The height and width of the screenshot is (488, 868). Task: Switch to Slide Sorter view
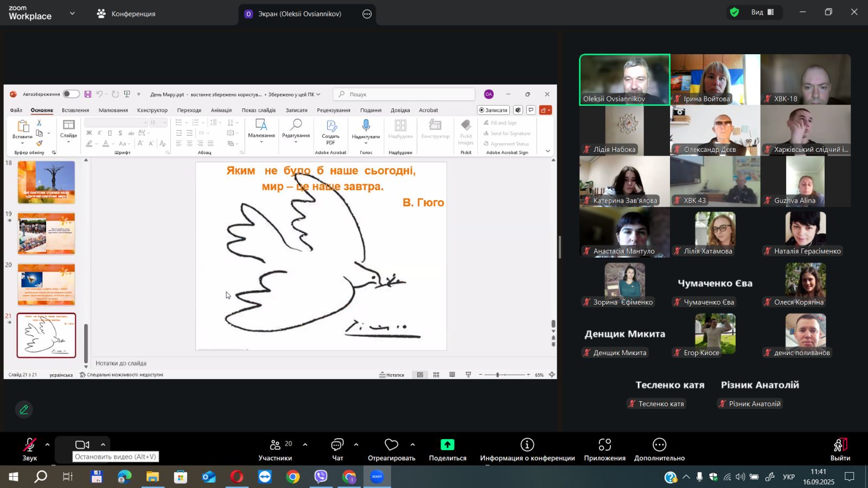436,375
